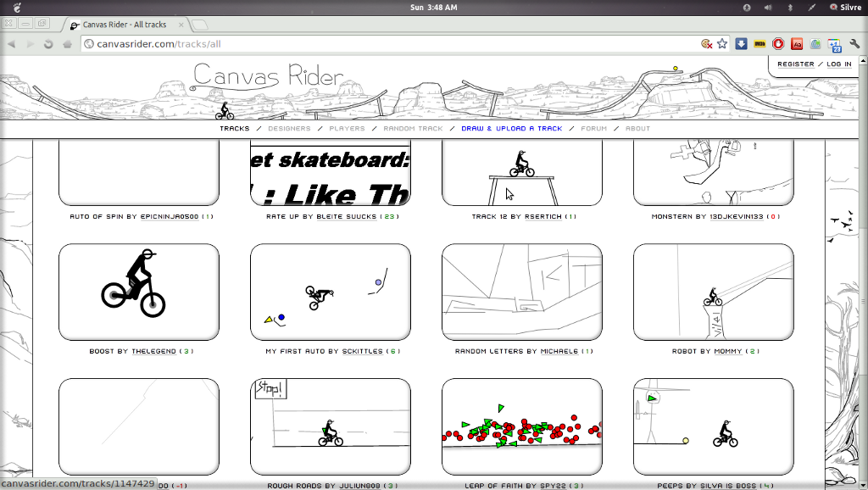Open the IMDb extension
The image size is (868, 490).
[x=759, y=44]
